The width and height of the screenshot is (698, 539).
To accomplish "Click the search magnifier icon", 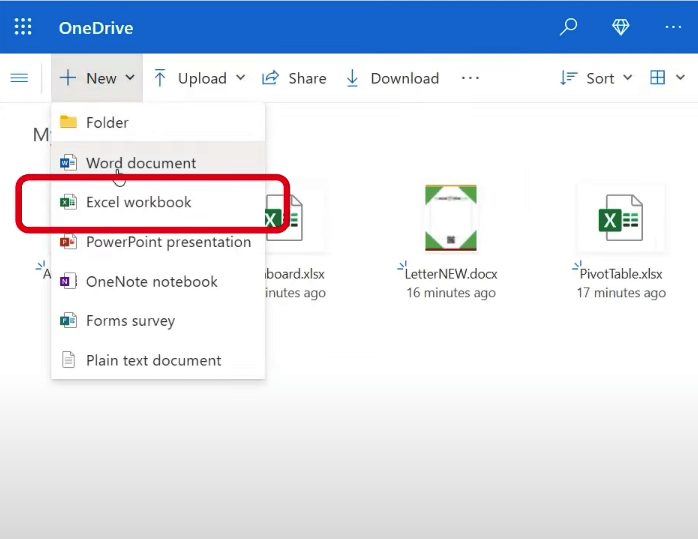I will (x=568, y=27).
